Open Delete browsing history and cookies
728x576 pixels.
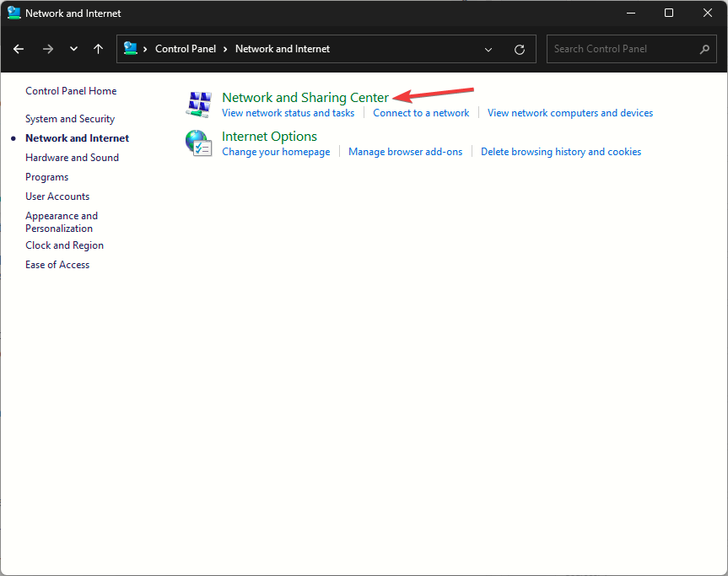click(561, 152)
